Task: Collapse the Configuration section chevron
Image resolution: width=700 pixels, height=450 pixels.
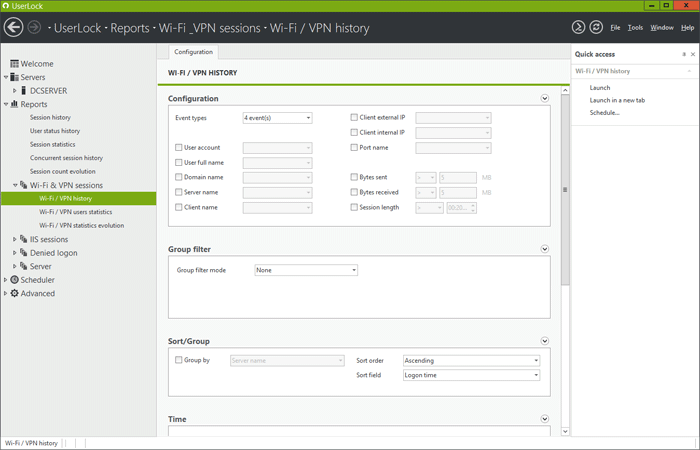Action: [x=545, y=98]
